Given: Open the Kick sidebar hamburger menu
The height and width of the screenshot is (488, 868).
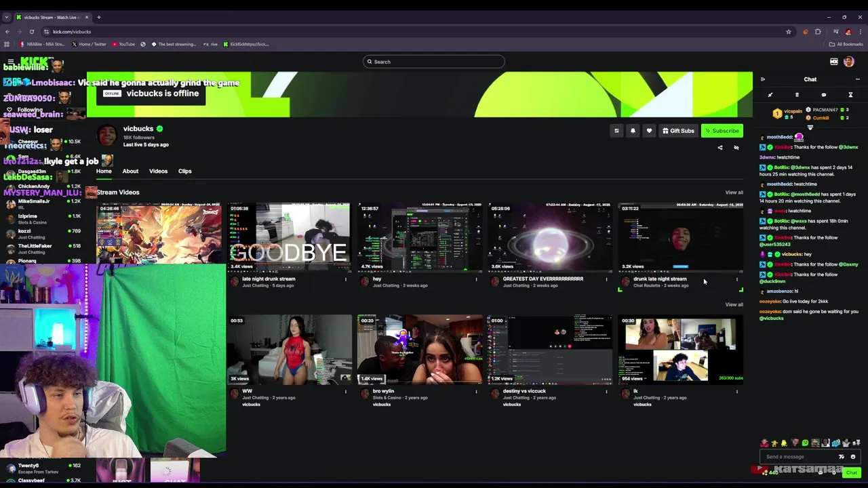Looking at the screenshot, I should [x=9, y=62].
